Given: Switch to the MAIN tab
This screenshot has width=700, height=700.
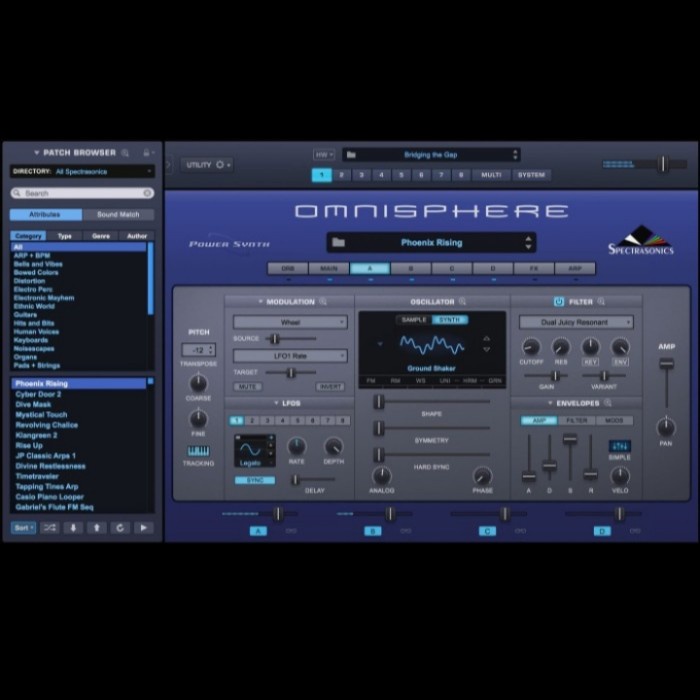Looking at the screenshot, I should [x=329, y=268].
